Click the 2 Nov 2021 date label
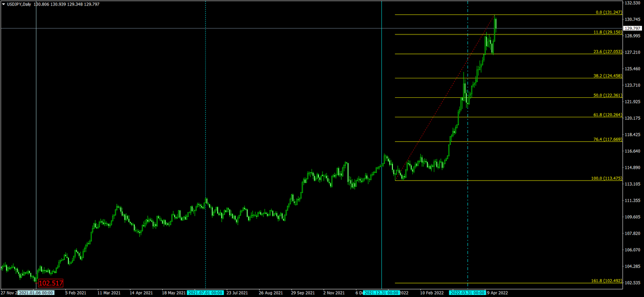The image size is (644, 297). (x=334, y=293)
